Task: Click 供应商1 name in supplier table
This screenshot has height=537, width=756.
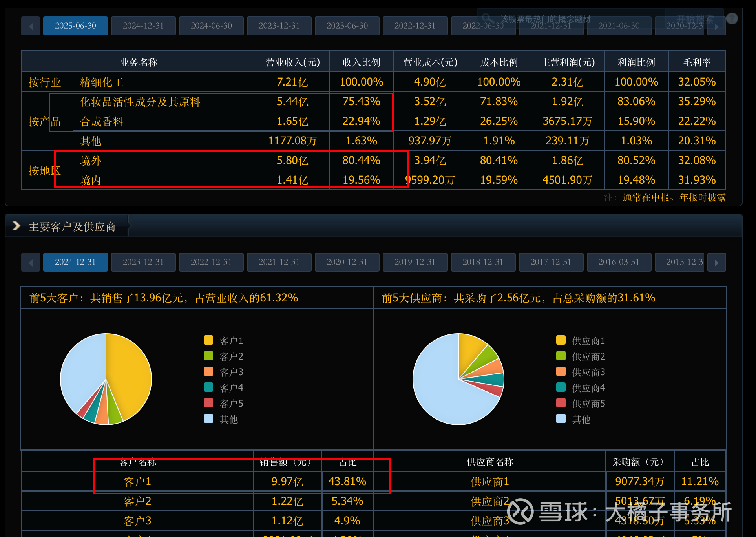Action: [x=489, y=481]
